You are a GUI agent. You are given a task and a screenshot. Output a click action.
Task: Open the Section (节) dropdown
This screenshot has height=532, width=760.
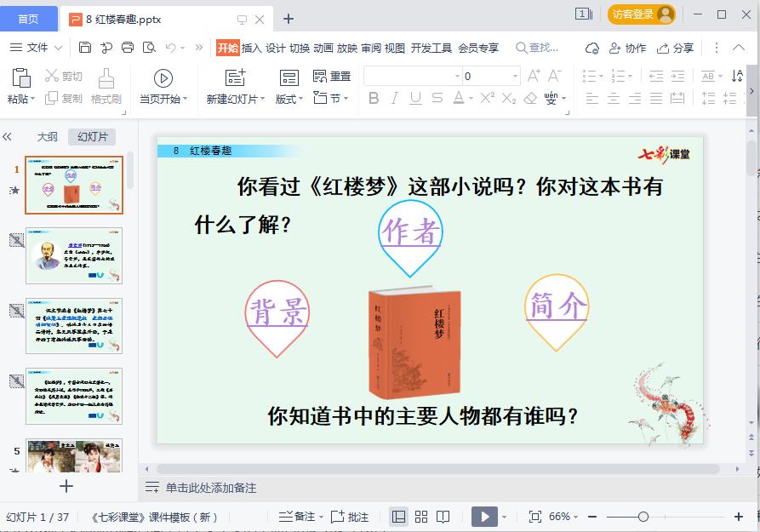[x=331, y=98]
